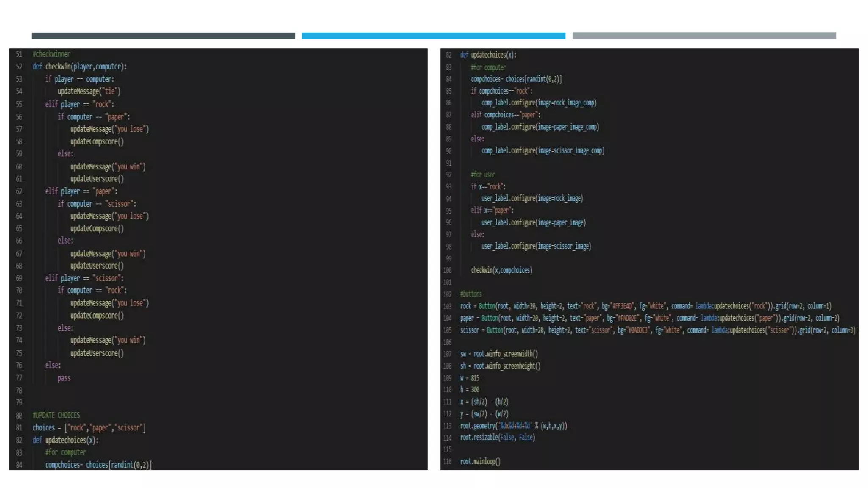Image resolution: width=868 pixels, height=488 pixels.
Task: Click 'root.mainloop()' on line 116
Action: point(480,462)
